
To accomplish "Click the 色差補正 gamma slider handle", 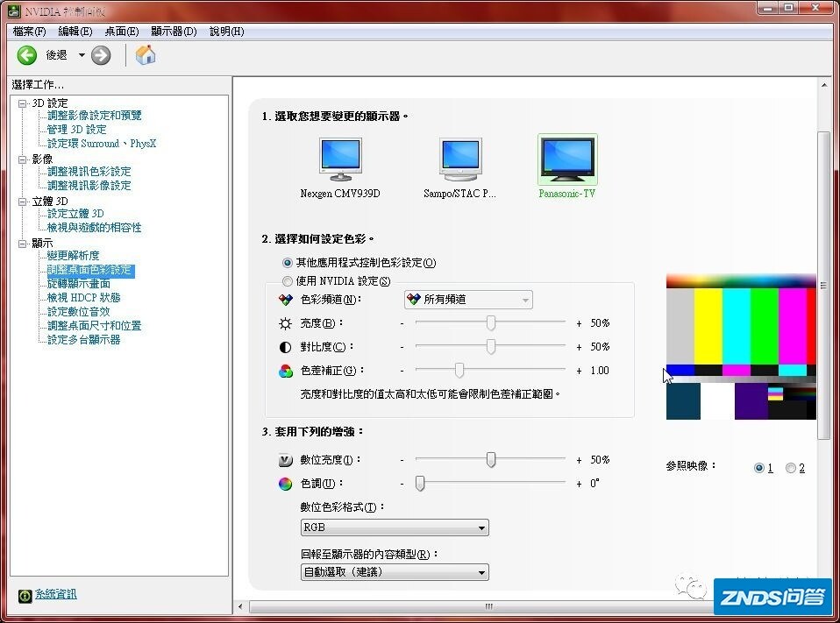I will click(x=459, y=371).
